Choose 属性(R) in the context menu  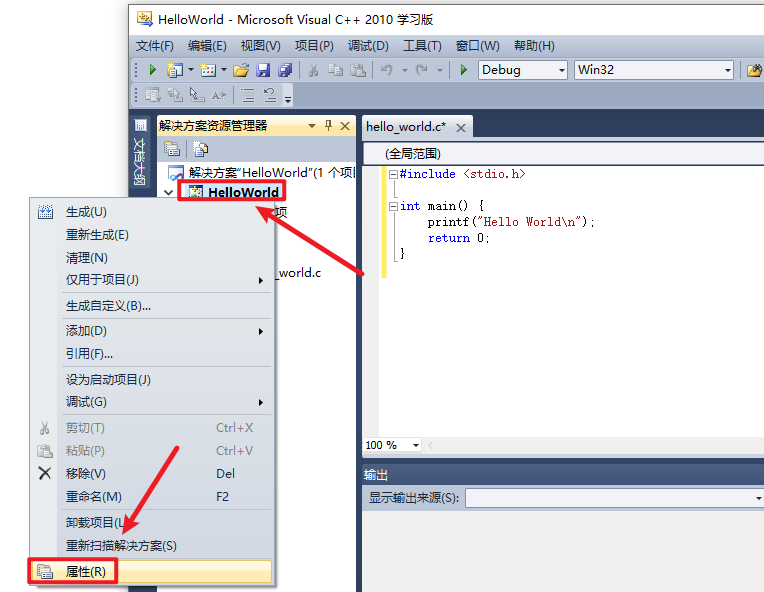[151, 571]
